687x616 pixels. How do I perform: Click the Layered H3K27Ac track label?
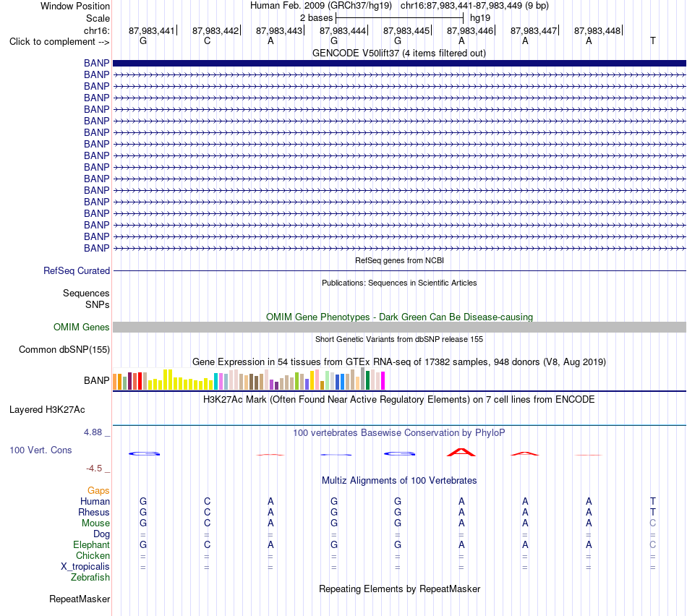(47, 410)
